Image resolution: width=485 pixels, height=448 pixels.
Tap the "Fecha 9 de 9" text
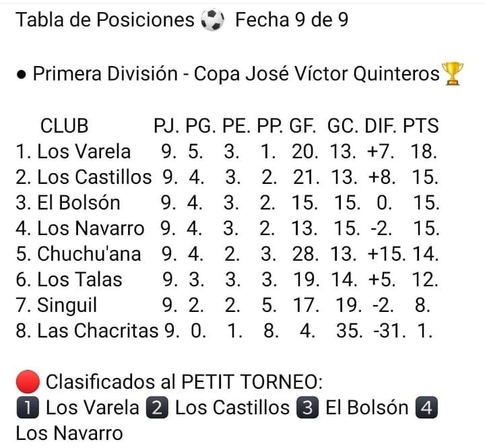(292, 21)
